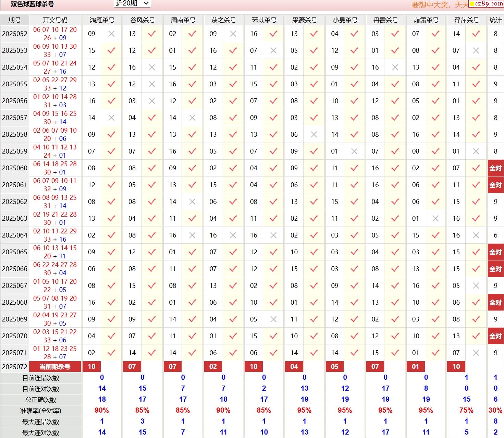Click the red checkmark in 周南 row 2025056
This screenshot has width=504, height=438.
[192, 101]
